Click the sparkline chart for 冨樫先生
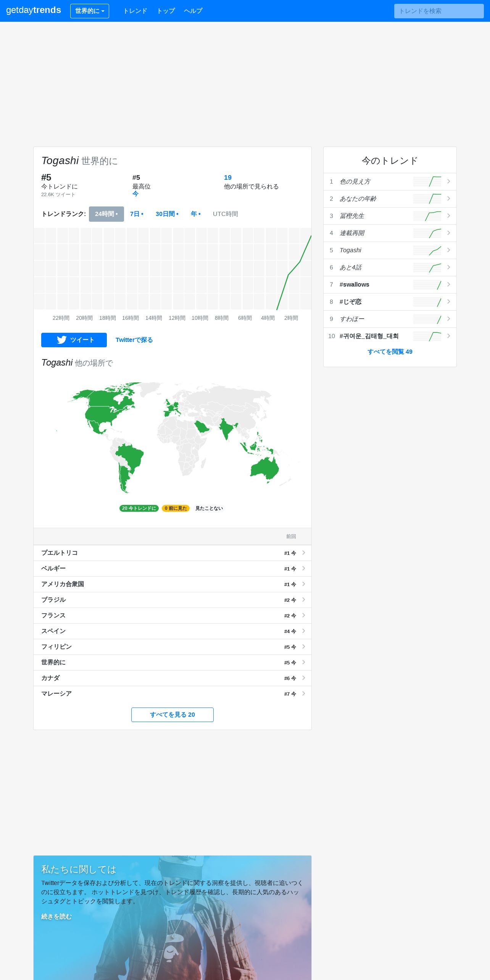 coord(427,216)
